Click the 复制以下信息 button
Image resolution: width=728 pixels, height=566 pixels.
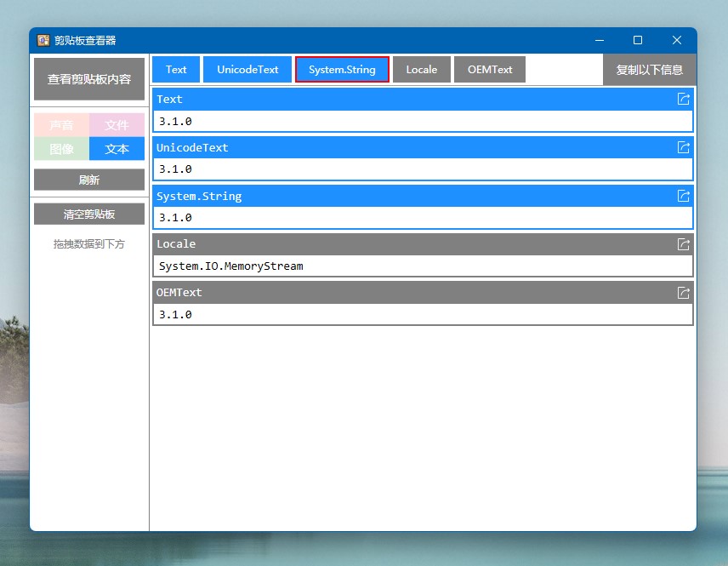pos(649,70)
